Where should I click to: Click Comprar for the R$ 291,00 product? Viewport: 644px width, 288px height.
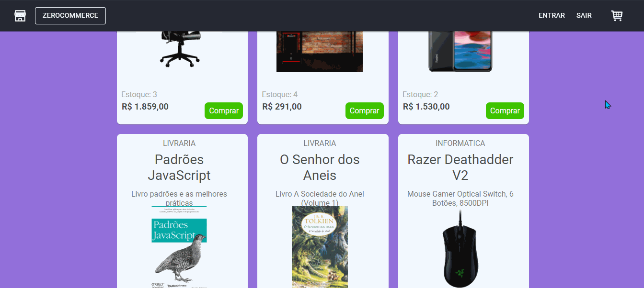click(x=365, y=111)
